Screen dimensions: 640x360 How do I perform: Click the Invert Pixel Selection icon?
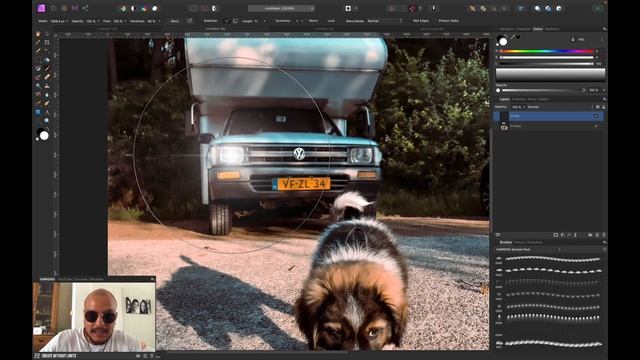point(215,8)
